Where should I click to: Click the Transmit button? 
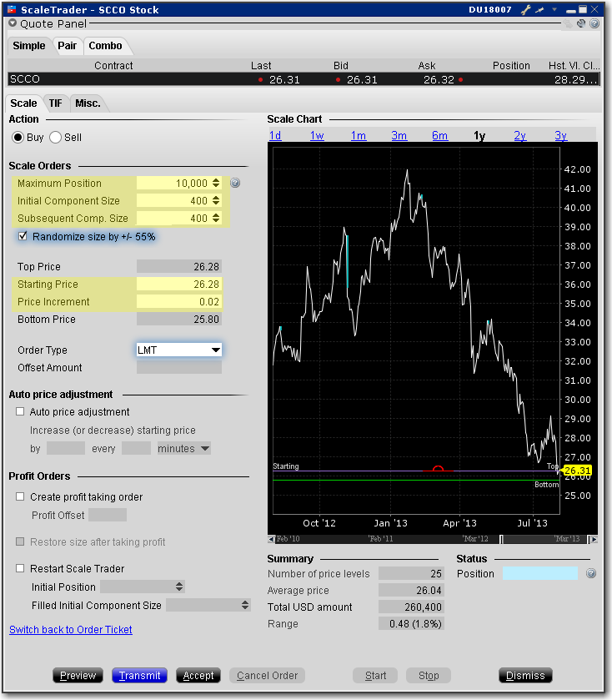139,676
